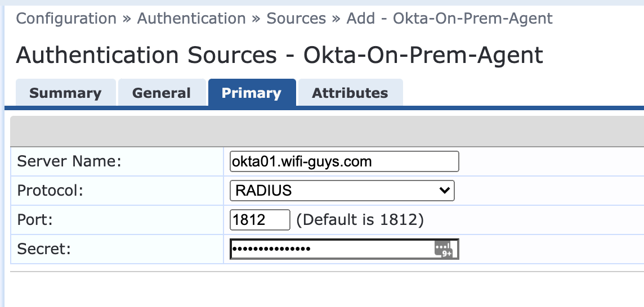The image size is (644, 307).
Task: Click the Protocol label
Action: click(x=50, y=191)
